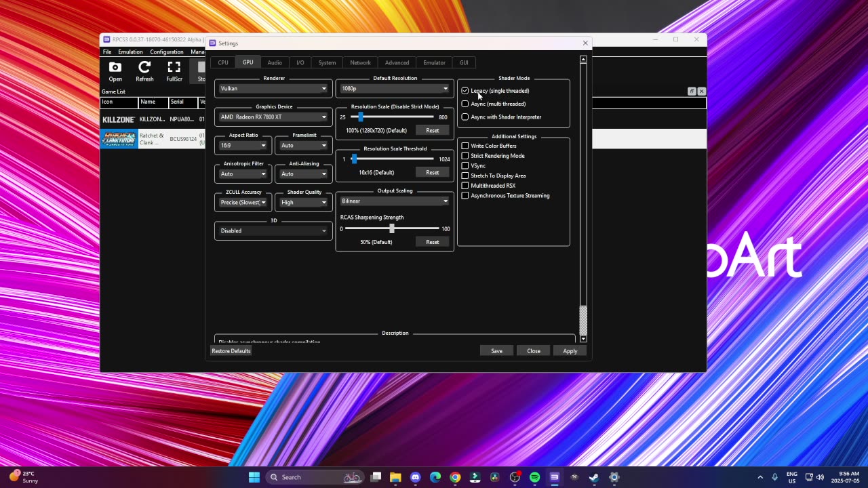Close the Game List dock panel
This screenshot has width=868, height=488.
pos(701,91)
